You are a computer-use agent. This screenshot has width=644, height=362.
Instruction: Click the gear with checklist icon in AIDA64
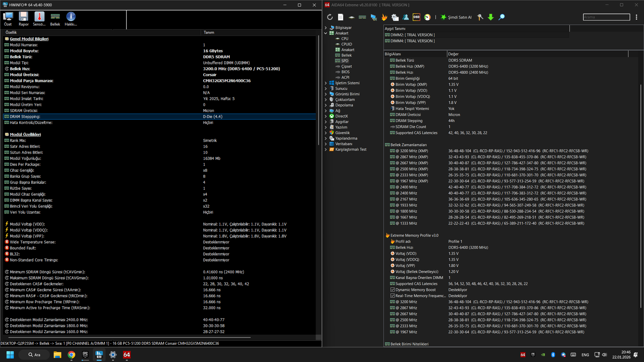tap(395, 17)
